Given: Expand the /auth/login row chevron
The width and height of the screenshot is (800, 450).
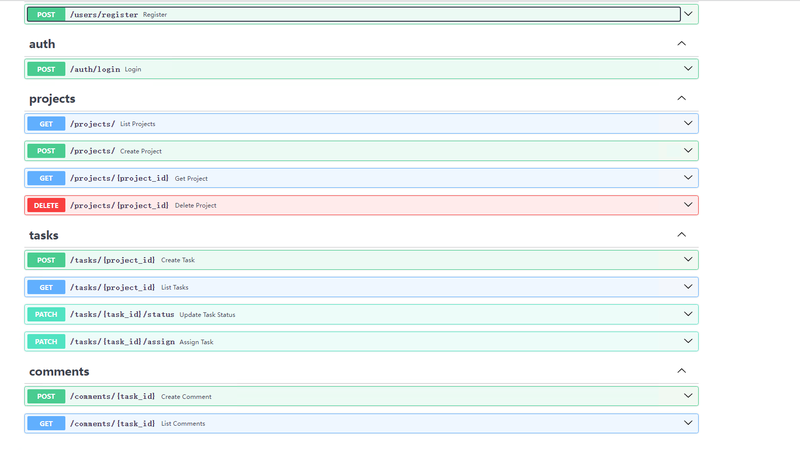Looking at the screenshot, I should [688, 69].
